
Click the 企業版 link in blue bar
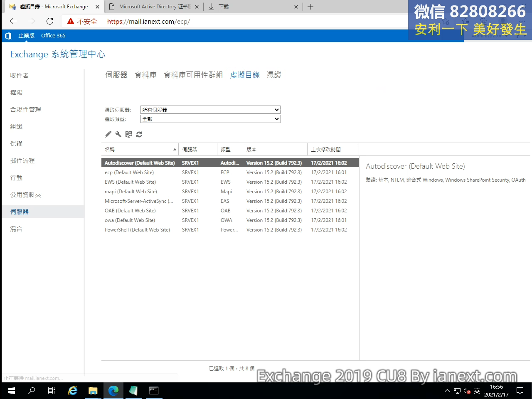[26, 36]
